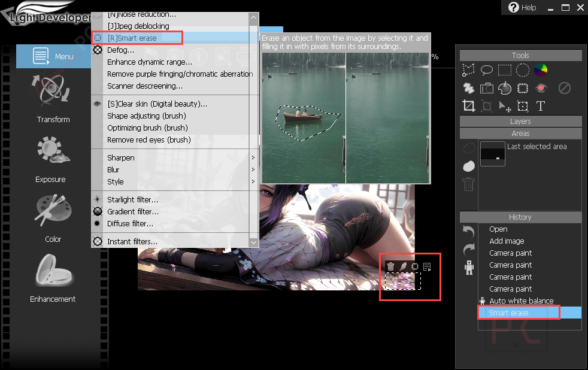Open the Transform category
Screen dimensions: 588x370
53,99
